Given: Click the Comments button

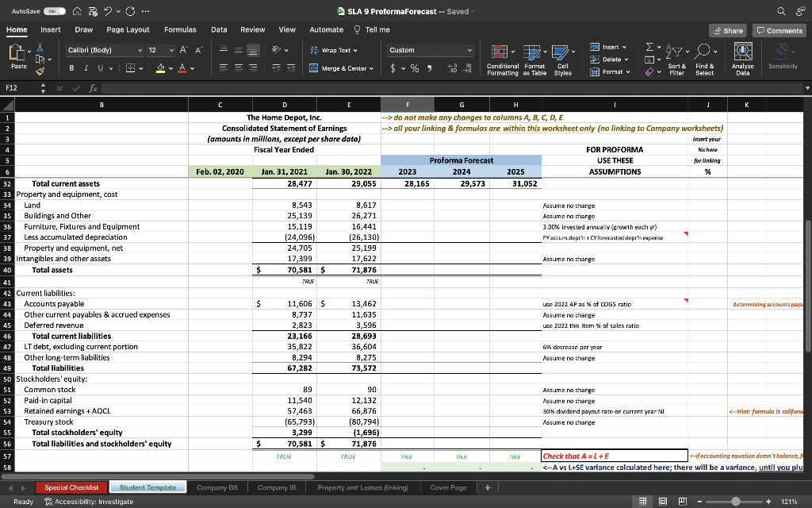Looking at the screenshot, I should point(779,31).
